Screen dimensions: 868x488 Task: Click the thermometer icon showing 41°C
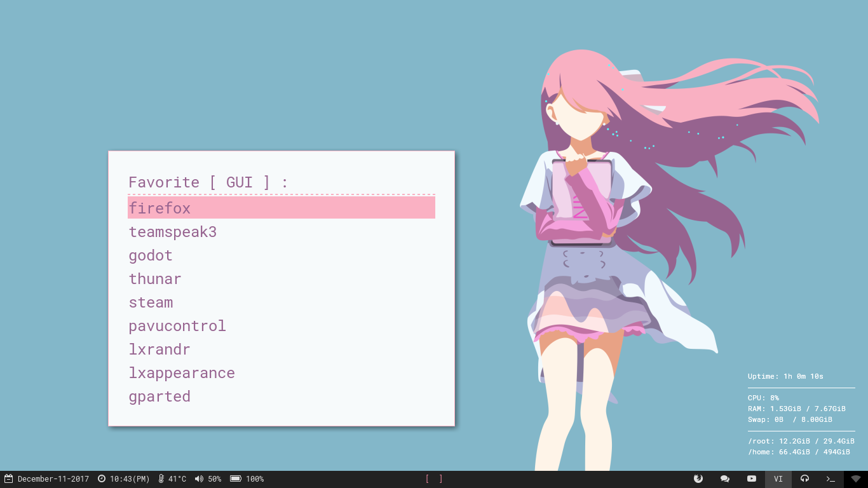pyautogui.click(x=160, y=478)
